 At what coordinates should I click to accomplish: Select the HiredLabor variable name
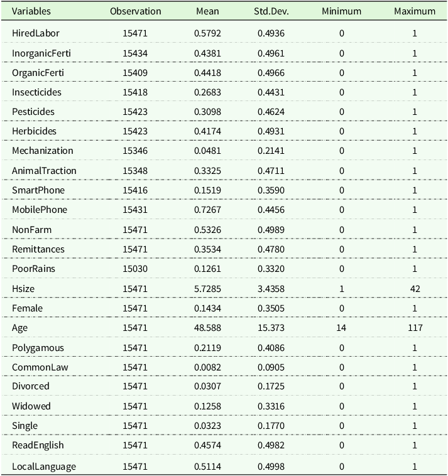pyautogui.click(x=35, y=33)
